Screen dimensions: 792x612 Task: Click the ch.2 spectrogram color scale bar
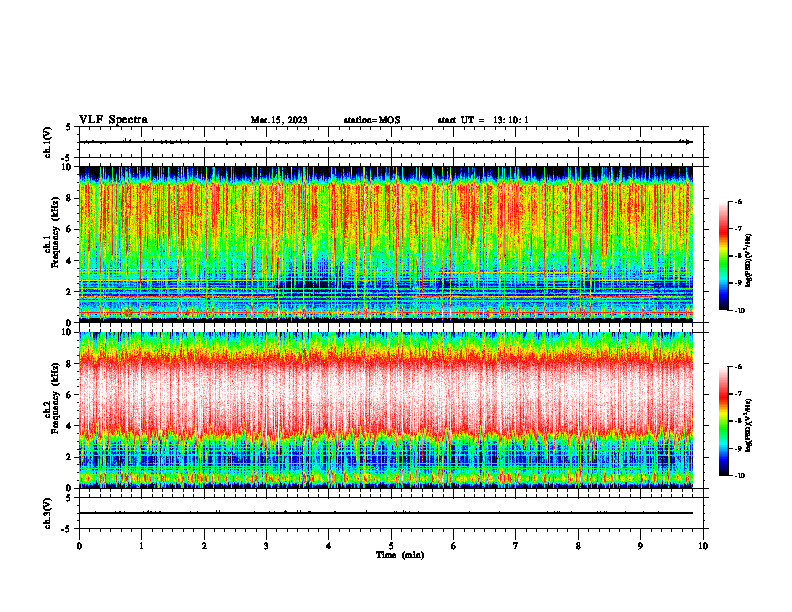[724, 421]
